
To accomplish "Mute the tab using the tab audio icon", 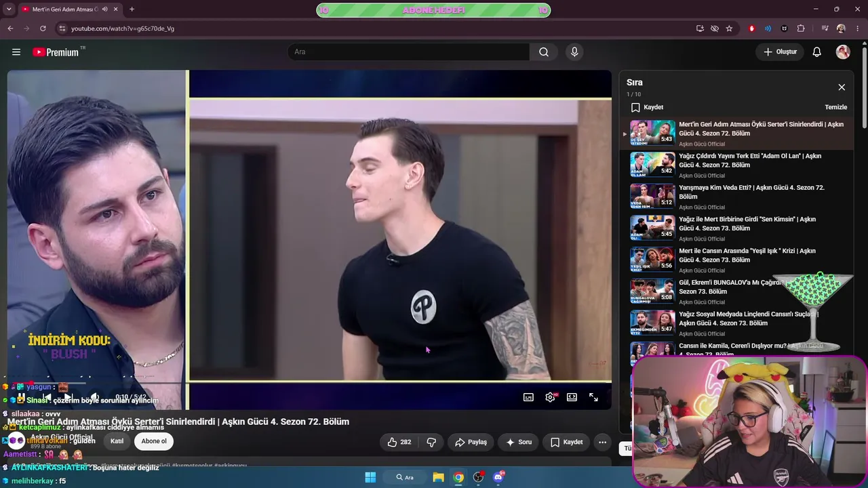I will 104,9.
